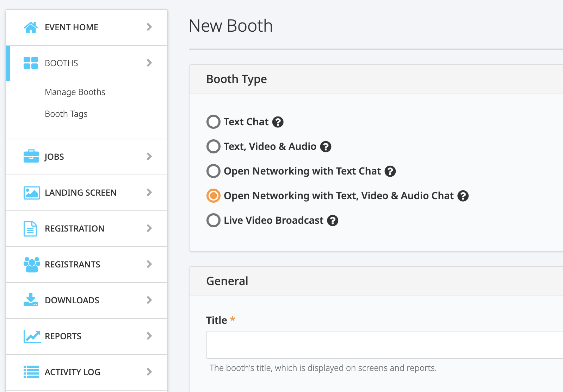The height and width of the screenshot is (392, 563).
Task: Expand the Jobs menu chevron
Action: 149,157
